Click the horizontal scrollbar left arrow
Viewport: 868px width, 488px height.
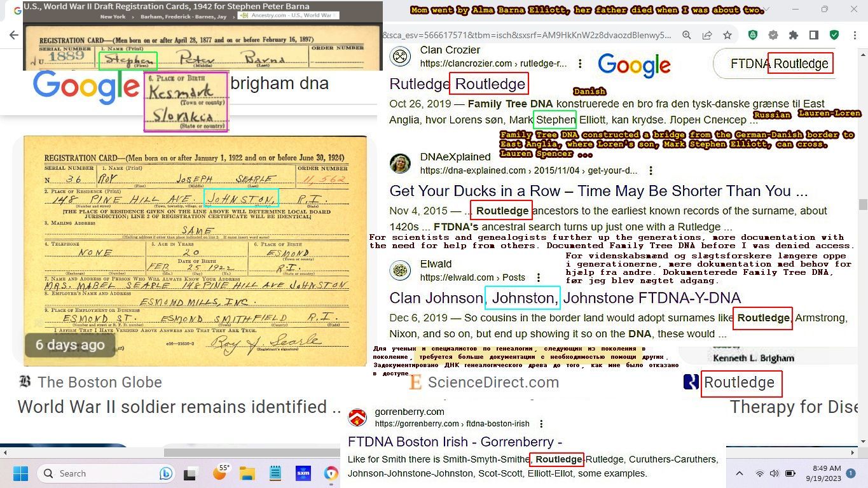pyautogui.click(x=5, y=452)
